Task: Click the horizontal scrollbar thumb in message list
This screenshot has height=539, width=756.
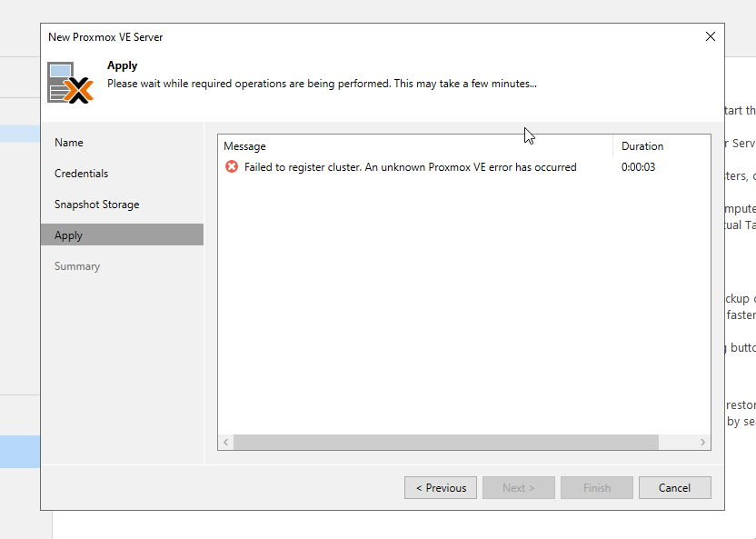Action: tap(446, 442)
